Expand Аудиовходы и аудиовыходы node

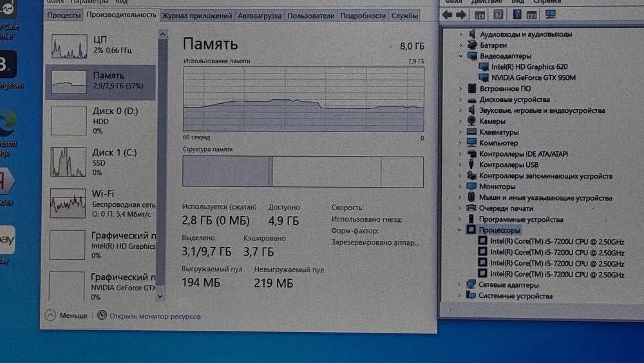[461, 34]
